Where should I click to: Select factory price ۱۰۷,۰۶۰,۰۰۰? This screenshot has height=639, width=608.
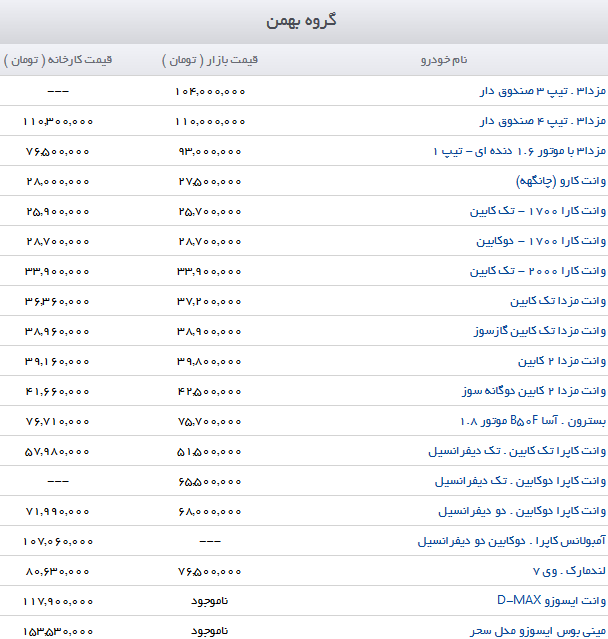coord(58,542)
